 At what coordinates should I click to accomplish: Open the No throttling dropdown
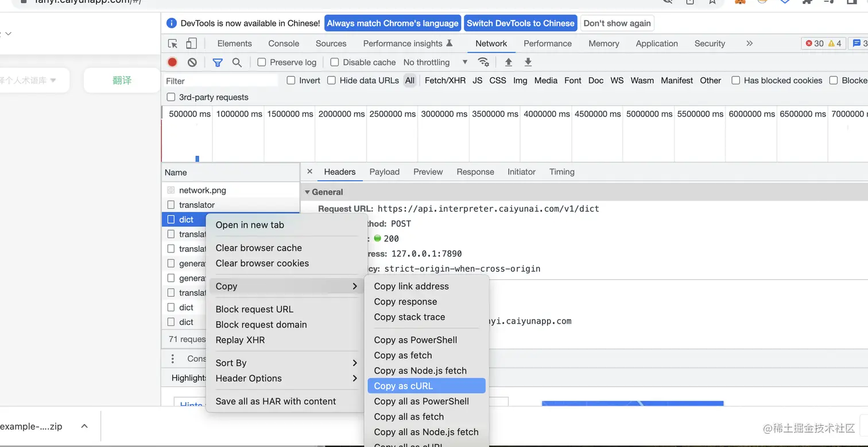coord(435,62)
